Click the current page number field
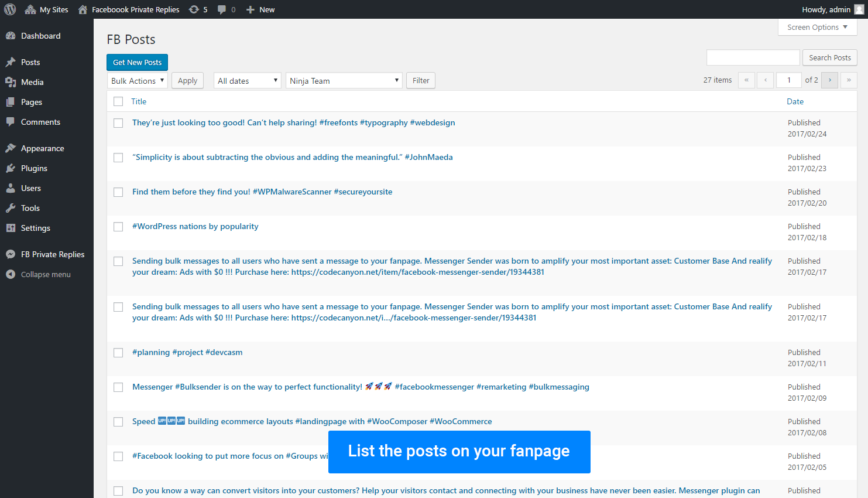This screenshot has width=868, height=498. pyautogui.click(x=789, y=80)
